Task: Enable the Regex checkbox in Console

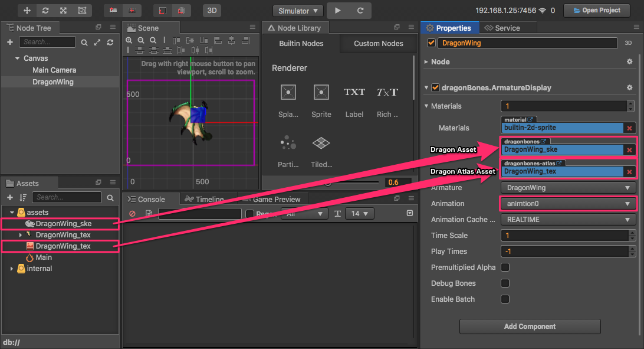Action: point(249,214)
